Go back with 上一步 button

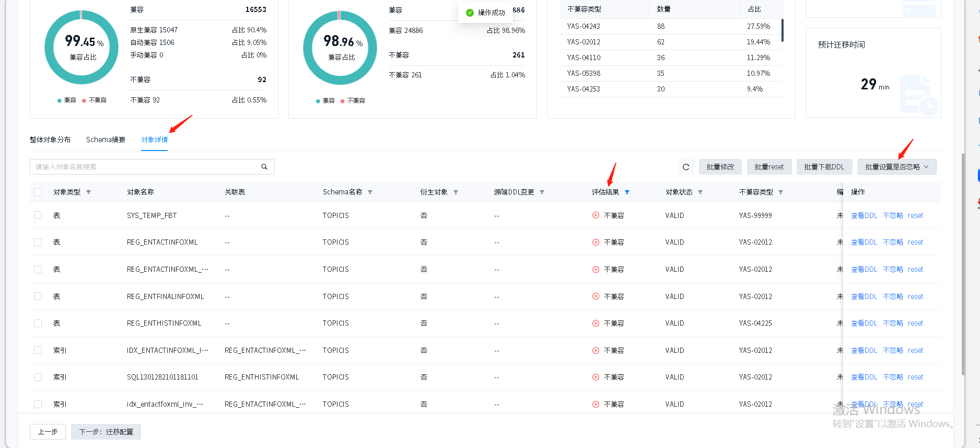48,432
